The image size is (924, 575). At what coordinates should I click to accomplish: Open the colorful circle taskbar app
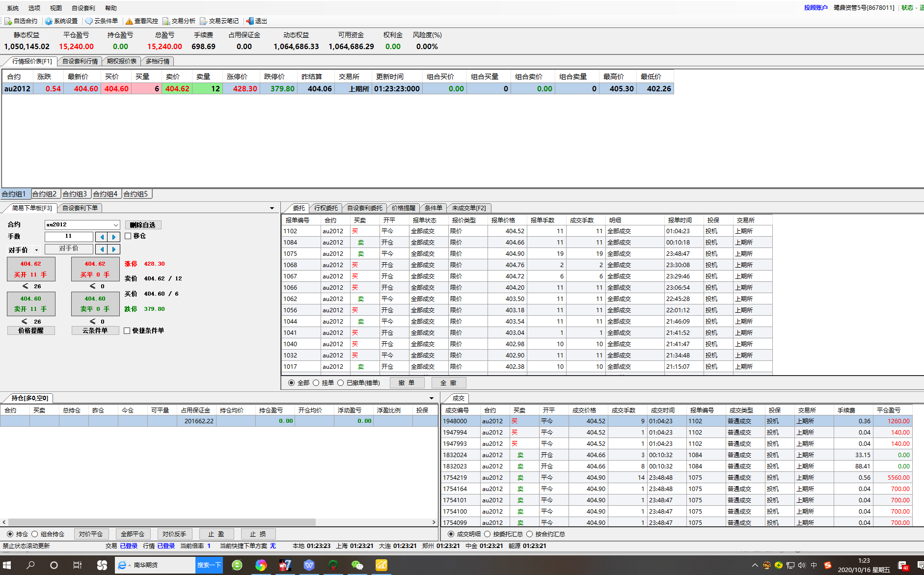(261, 565)
